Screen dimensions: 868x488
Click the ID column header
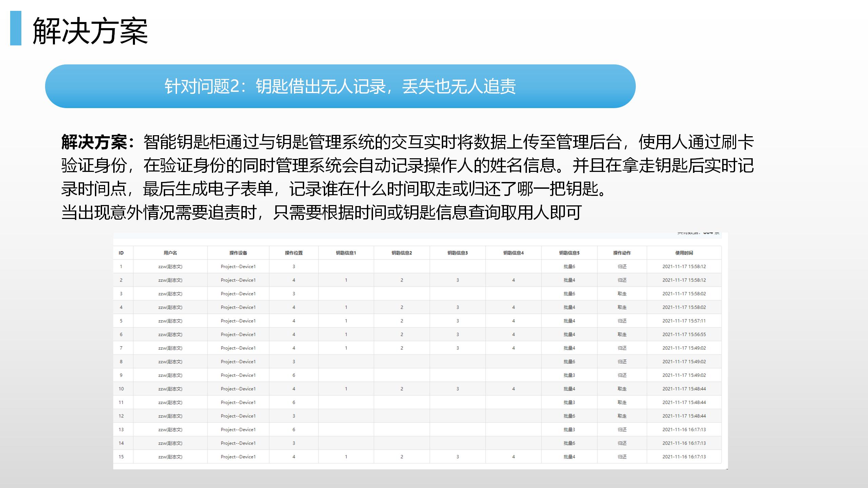[x=121, y=253]
